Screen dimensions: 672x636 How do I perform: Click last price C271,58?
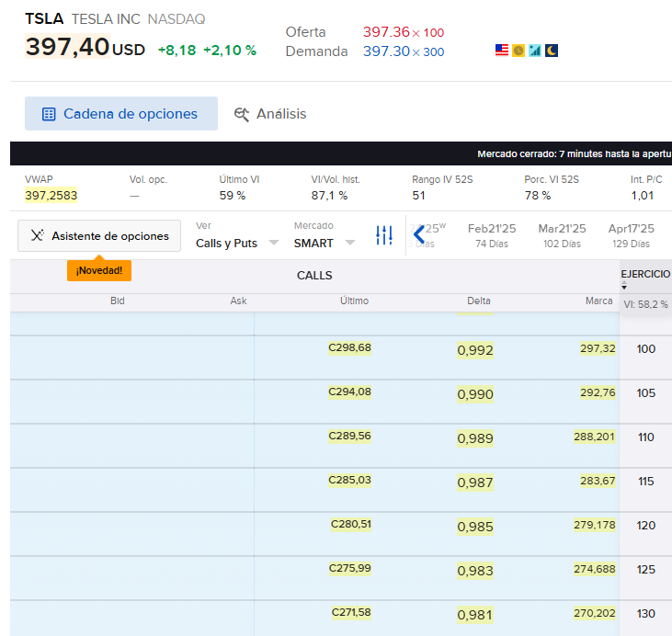[351, 612]
